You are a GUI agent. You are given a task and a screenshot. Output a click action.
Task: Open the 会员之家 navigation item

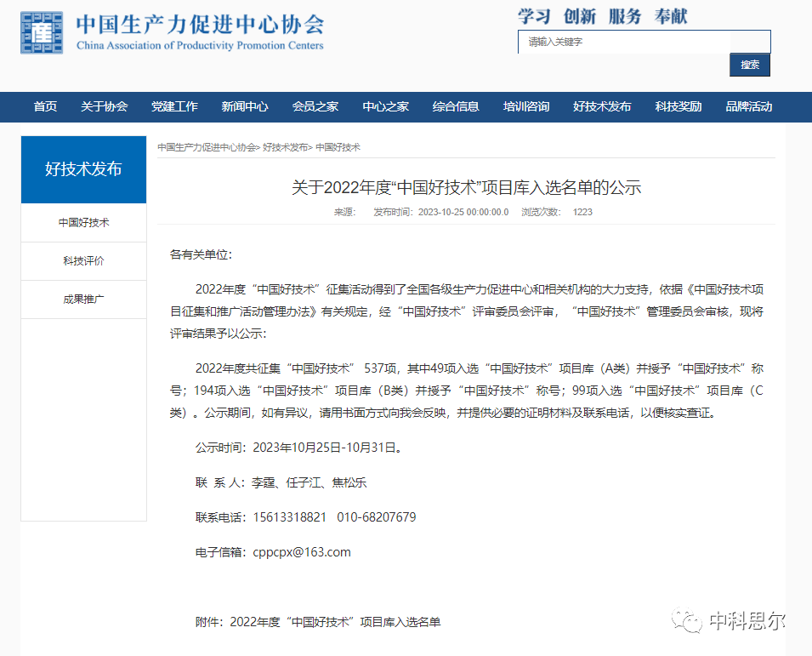click(x=315, y=106)
